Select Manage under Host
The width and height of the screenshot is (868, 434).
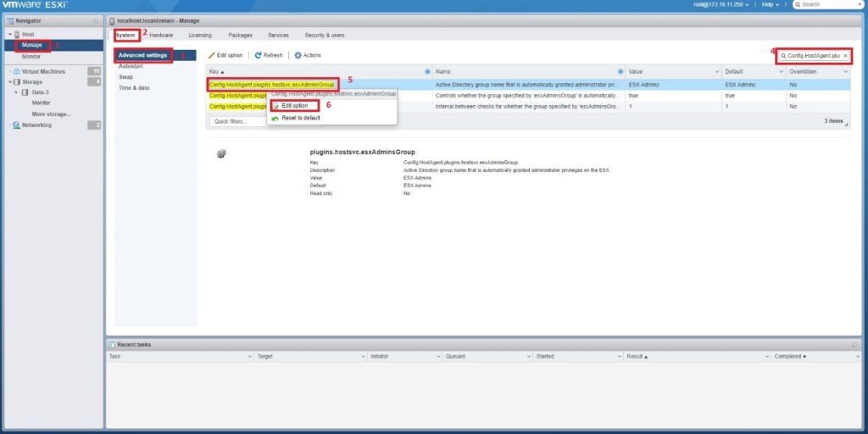pos(32,45)
